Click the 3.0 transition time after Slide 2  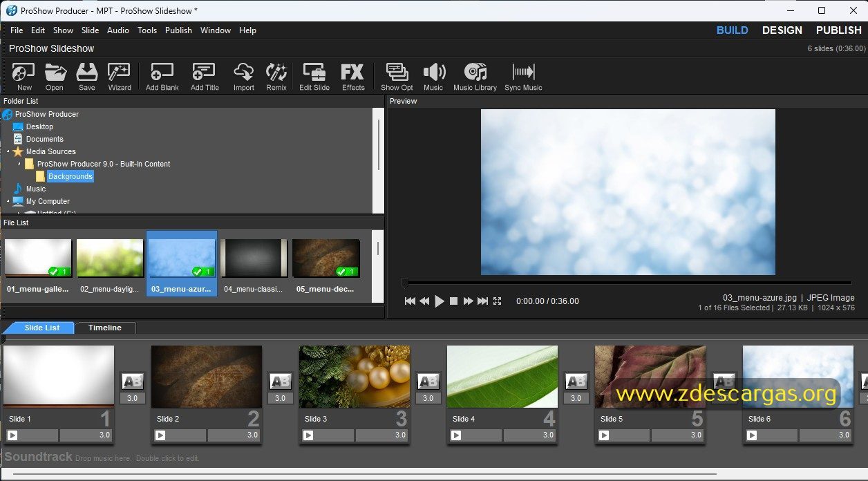click(280, 398)
